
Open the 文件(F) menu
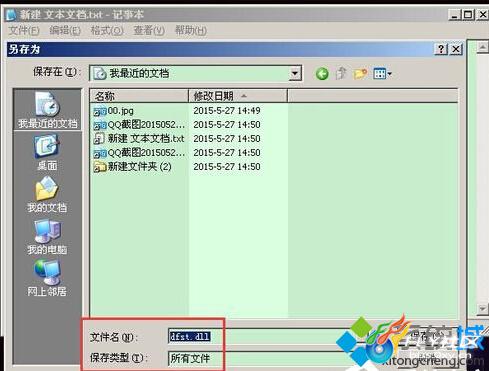point(24,31)
